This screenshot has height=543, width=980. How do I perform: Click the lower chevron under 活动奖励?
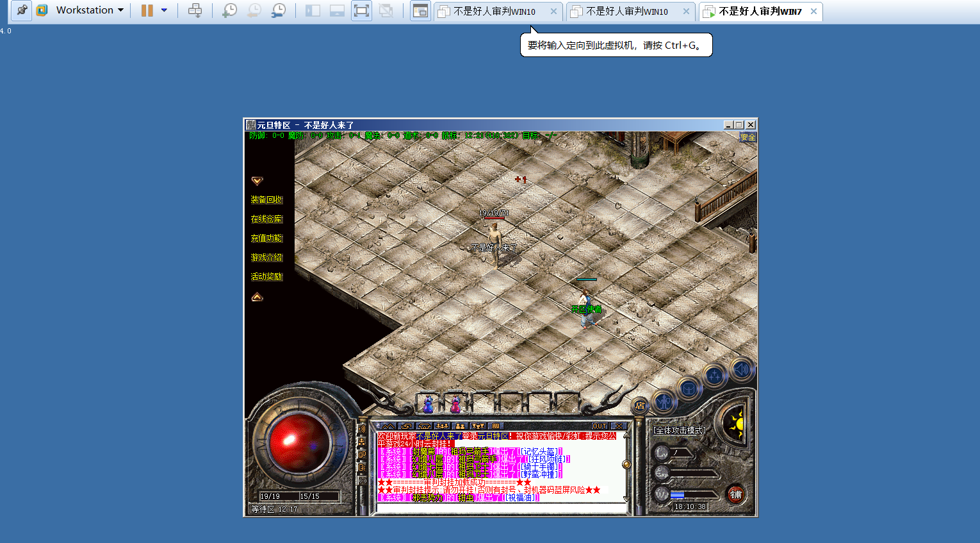click(x=257, y=297)
